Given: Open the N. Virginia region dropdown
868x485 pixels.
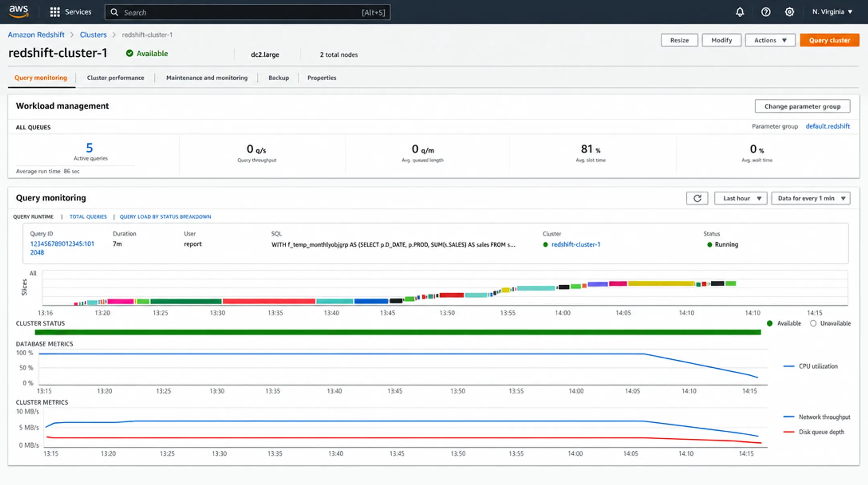Looking at the screenshot, I should point(832,12).
